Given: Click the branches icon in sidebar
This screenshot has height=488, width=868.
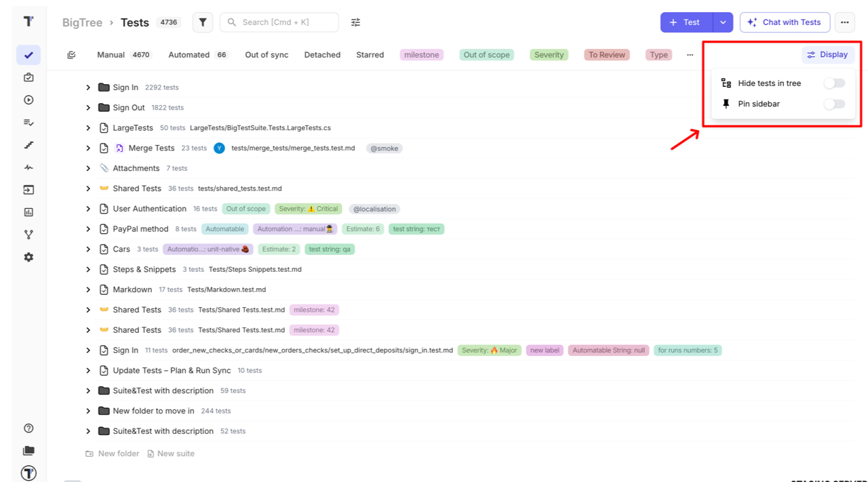Looking at the screenshot, I should point(28,235).
